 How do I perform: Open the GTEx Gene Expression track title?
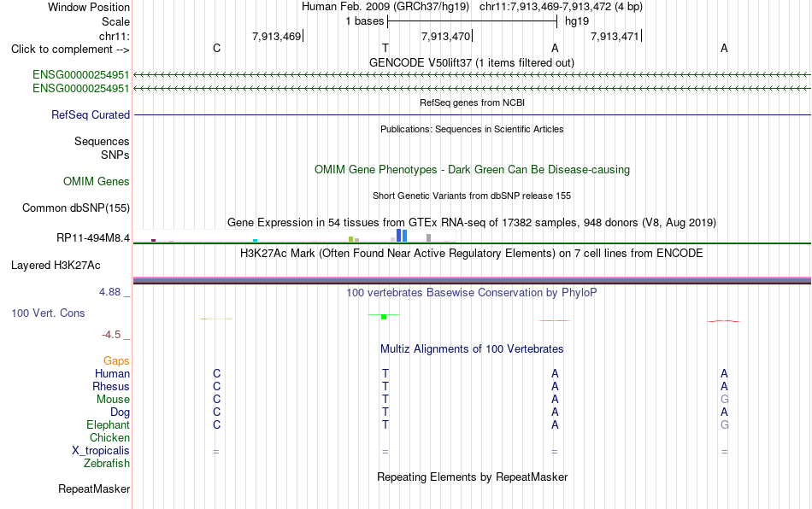click(472, 222)
